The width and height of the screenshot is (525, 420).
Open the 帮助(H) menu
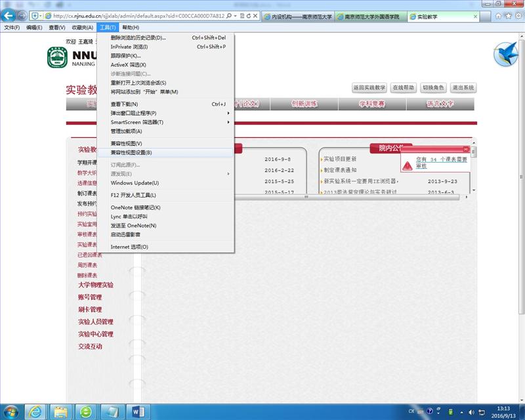(131, 28)
